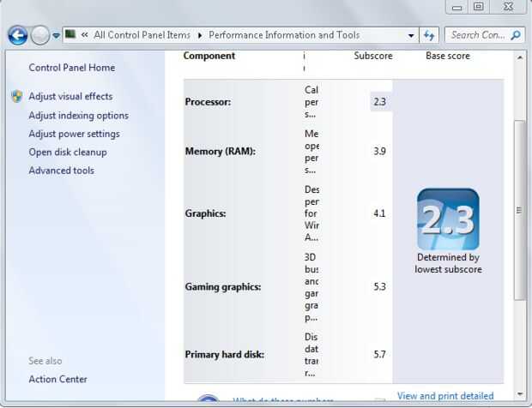Minimize the Control Panel window
532x408 pixels.
(456, 7)
